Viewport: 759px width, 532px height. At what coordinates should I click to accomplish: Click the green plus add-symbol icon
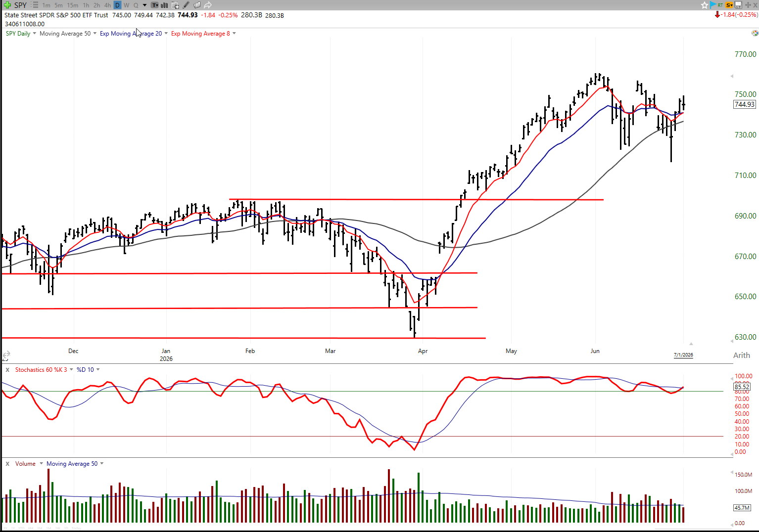point(7,5)
